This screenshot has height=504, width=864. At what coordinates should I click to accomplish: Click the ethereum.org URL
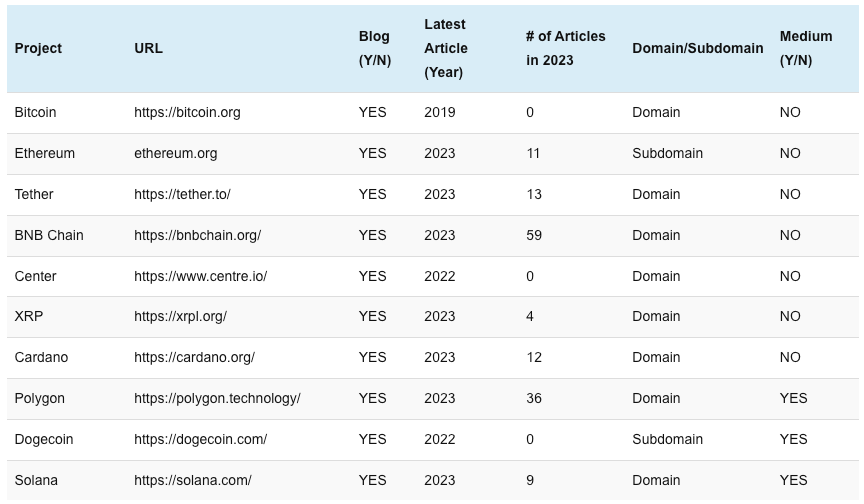point(175,154)
